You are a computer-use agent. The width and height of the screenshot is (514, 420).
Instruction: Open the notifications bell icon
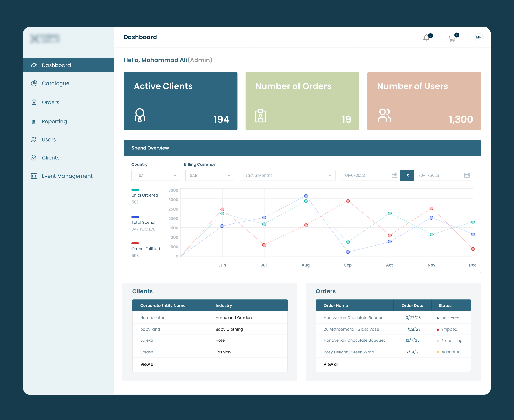point(426,38)
